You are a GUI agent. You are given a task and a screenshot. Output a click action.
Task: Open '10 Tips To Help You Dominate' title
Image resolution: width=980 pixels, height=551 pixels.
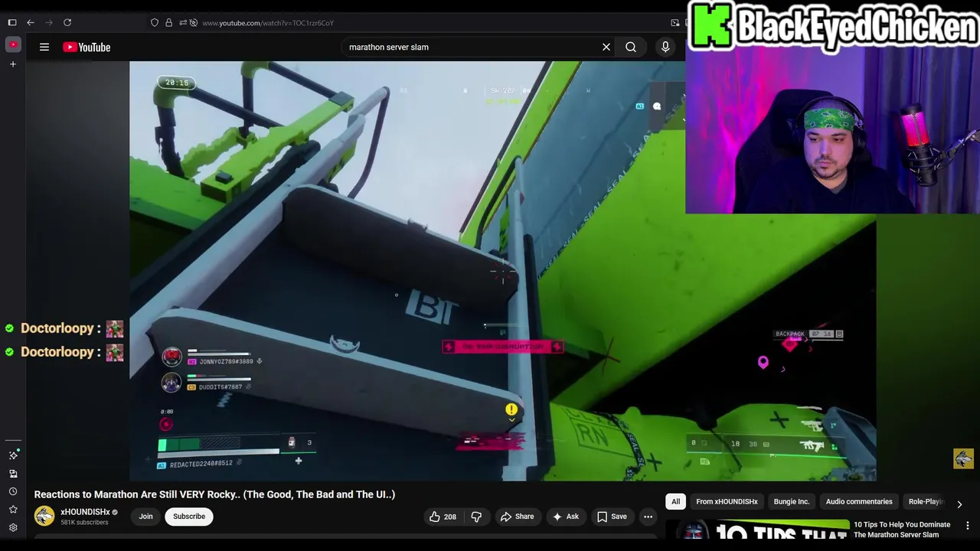click(x=902, y=530)
